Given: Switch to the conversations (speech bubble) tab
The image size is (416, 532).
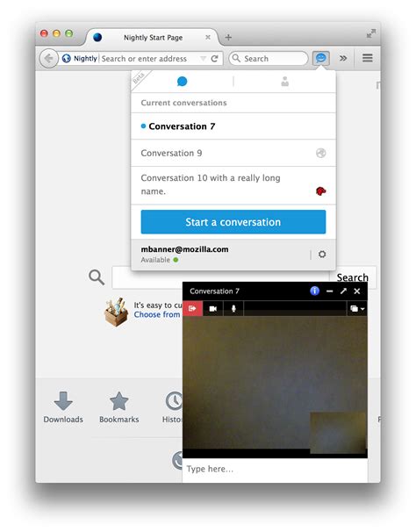Looking at the screenshot, I should [183, 82].
